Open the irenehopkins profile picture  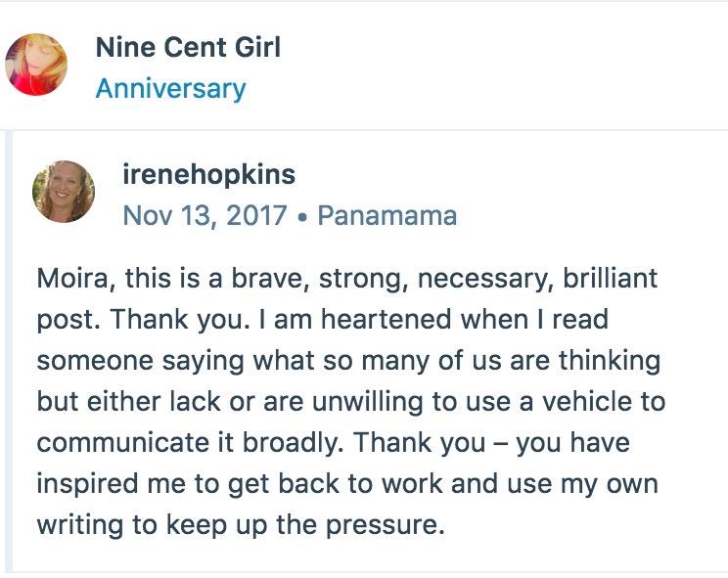[64, 192]
